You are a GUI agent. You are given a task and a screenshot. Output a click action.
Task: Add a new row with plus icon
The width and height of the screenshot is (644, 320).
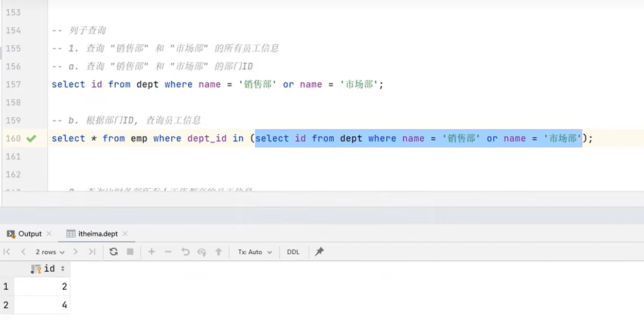pyautogui.click(x=151, y=252)
